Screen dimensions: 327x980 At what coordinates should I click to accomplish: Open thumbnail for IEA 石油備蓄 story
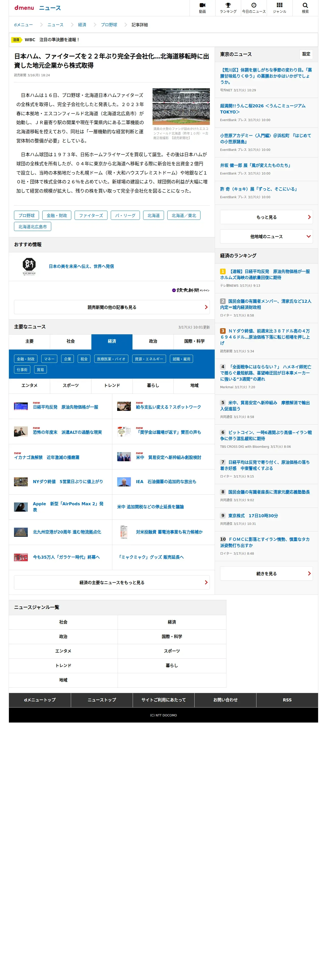click(x=124, y=482)
